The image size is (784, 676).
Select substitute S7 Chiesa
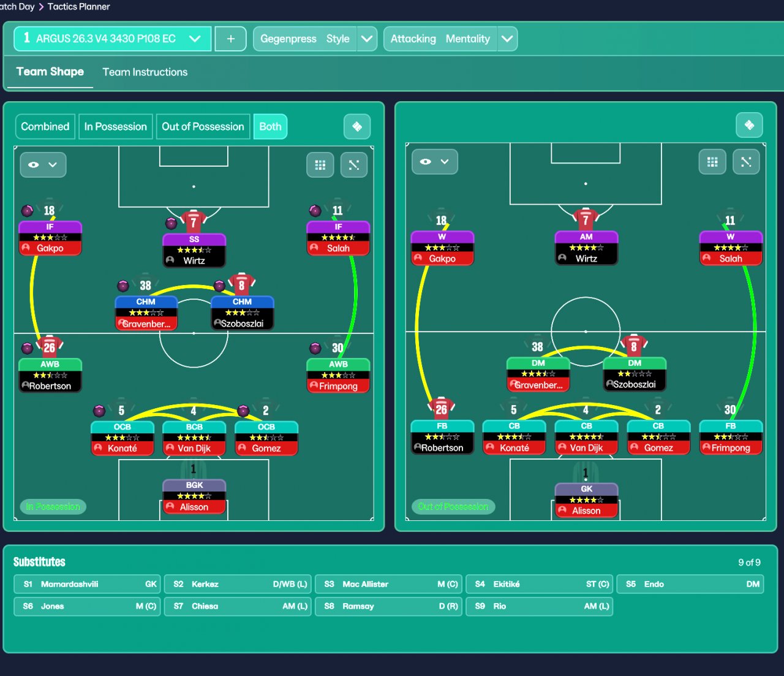tap(238, 606)
